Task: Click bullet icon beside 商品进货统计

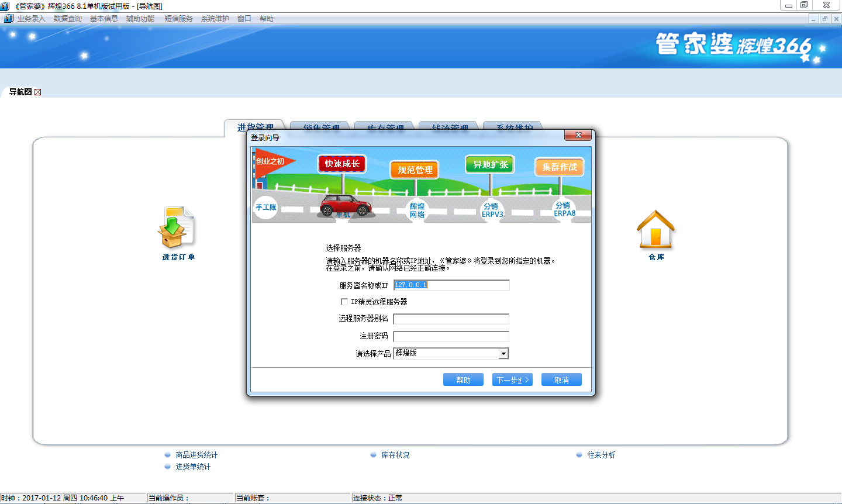Action: 168,455
